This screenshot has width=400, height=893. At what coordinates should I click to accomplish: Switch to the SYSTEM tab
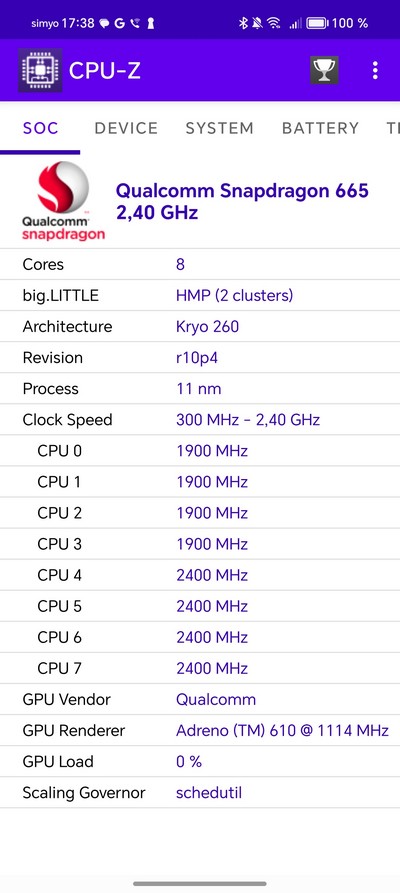219,128
